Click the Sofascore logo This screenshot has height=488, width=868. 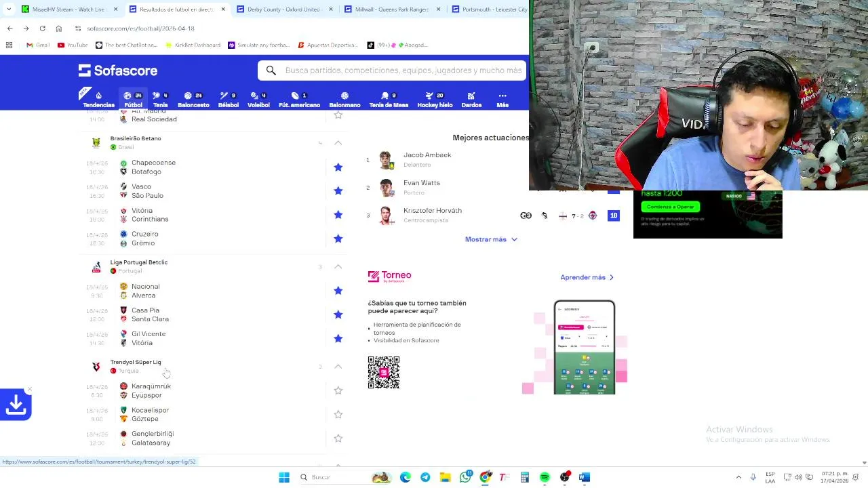coord(118,70)
